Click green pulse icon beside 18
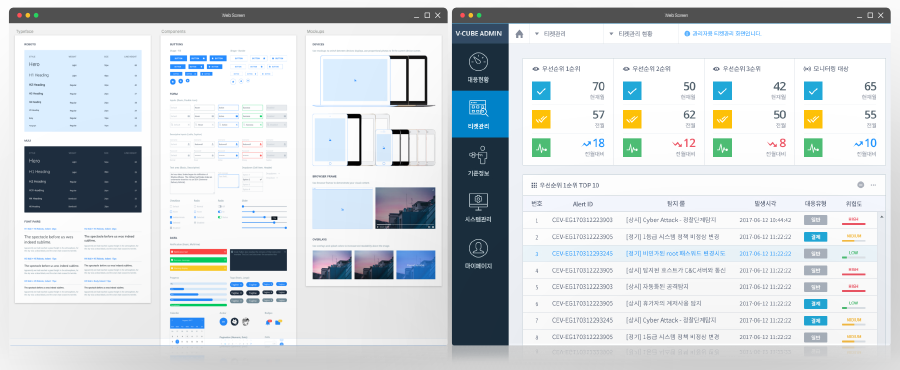This screenshot has height=370, width=900. (x=541, y=147)
